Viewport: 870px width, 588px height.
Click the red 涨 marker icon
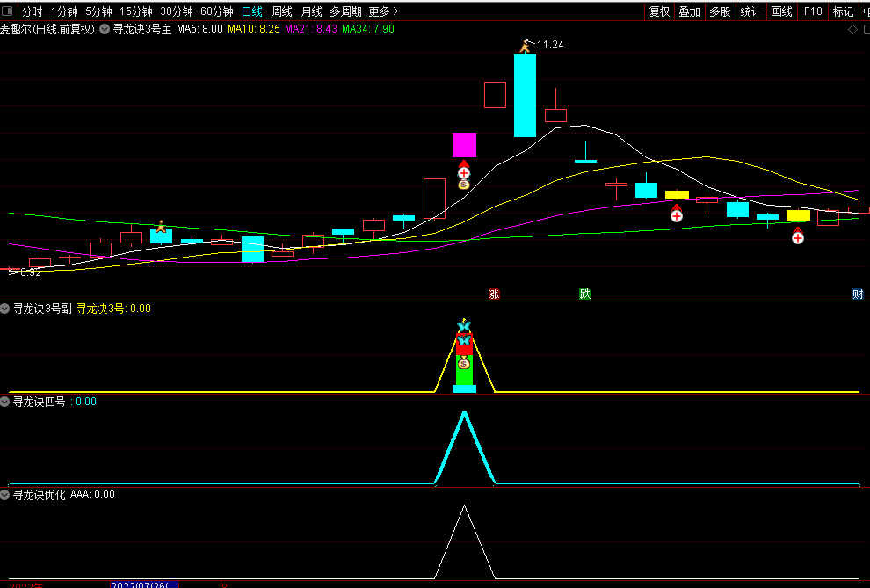point(494,294)
